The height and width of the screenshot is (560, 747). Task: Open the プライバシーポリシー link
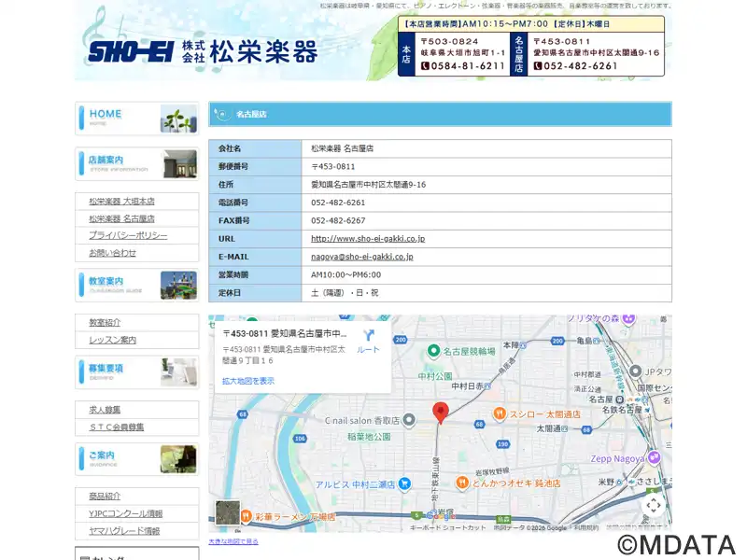(128, 235)
